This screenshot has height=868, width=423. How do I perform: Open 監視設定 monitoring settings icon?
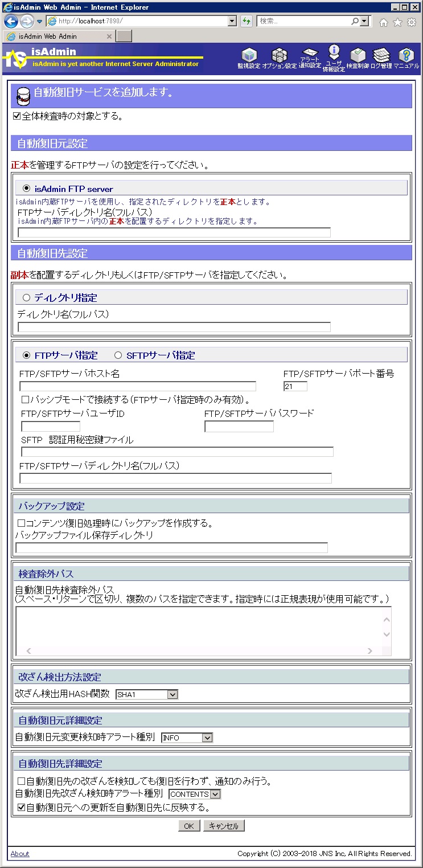point(249,58)
